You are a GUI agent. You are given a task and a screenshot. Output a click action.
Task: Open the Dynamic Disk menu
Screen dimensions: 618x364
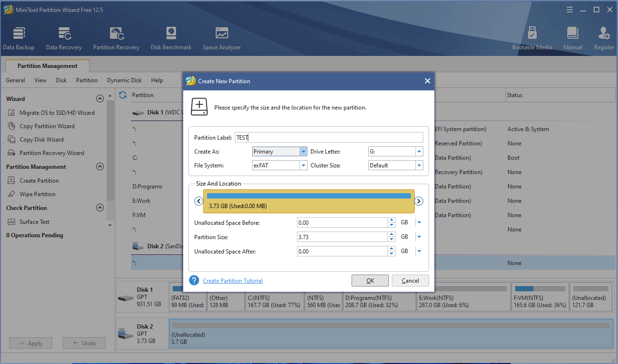(124, 80)
